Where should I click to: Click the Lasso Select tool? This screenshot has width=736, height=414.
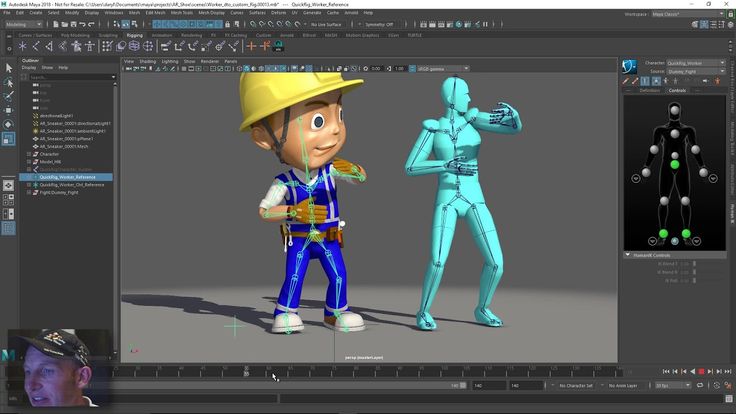[9, 82]
